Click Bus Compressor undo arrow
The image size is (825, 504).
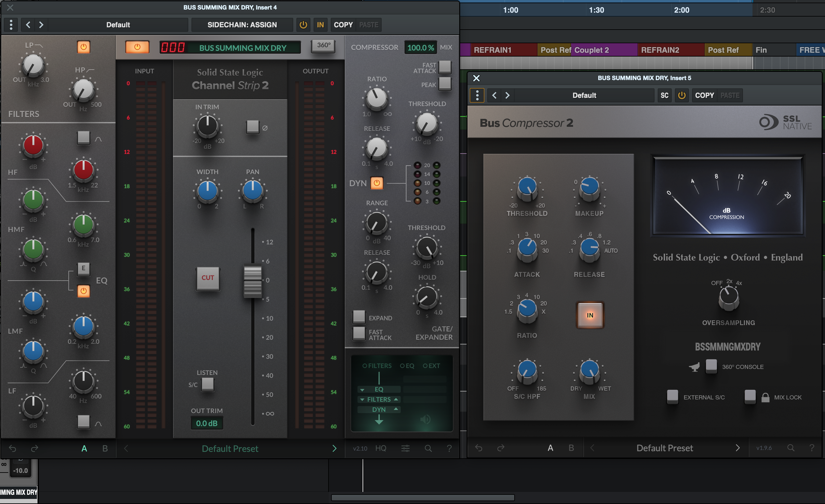click(x=479, y=448)
